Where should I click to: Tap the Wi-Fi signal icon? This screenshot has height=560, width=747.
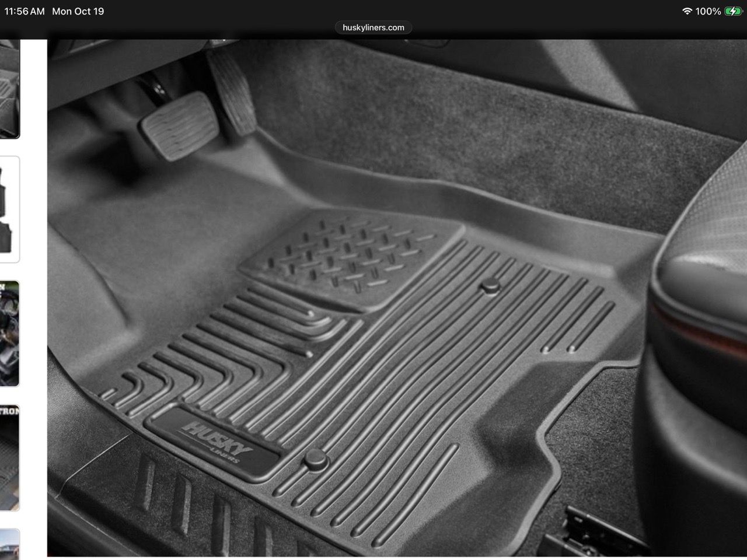[x=687, y=11]
